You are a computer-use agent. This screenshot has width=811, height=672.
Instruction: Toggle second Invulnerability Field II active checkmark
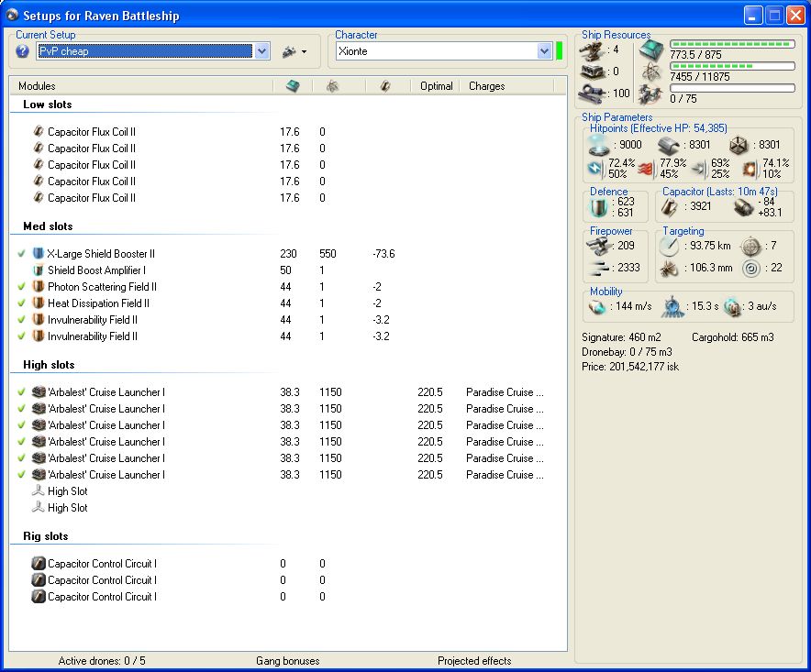(21, 336)
